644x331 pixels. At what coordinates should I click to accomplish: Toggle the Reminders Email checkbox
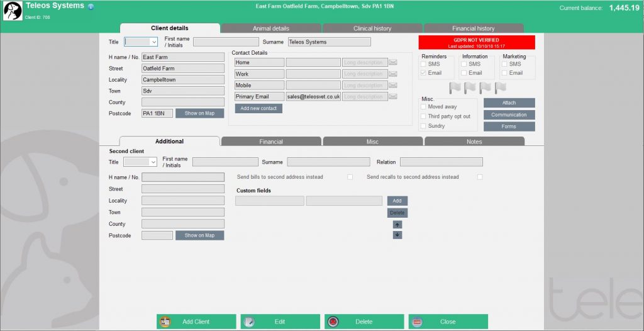click(423, 73)
